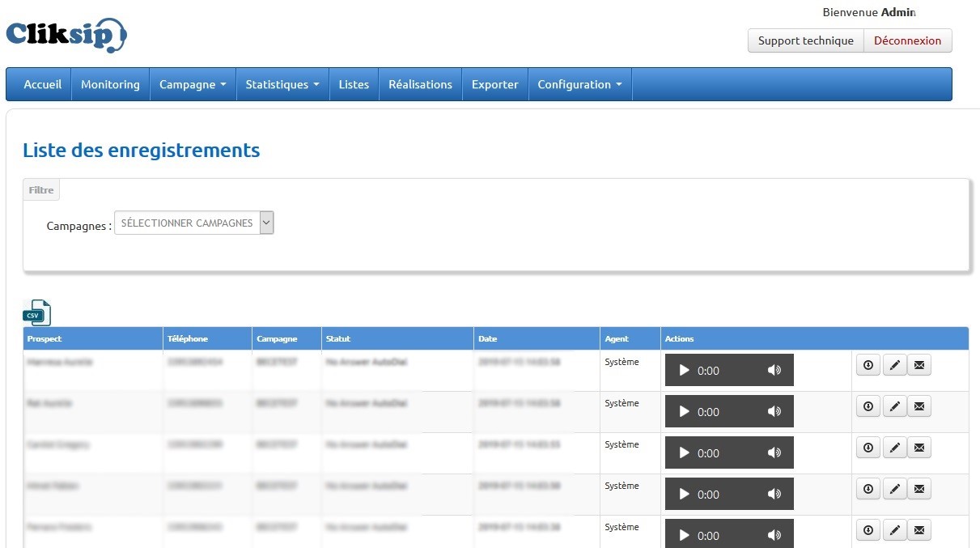Screen dimensions: 980x548
Task: Open Support technique
Action: coord(805,40)
